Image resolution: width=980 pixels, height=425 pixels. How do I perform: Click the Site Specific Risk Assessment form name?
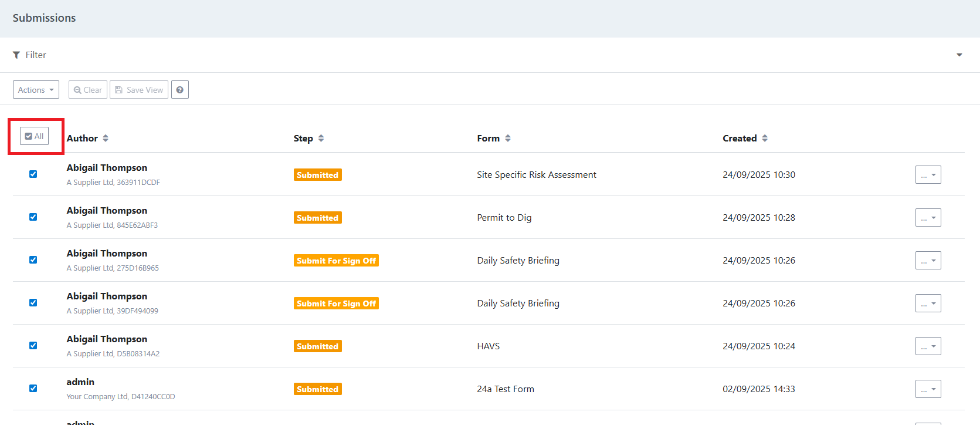click(x=537, y=175)
